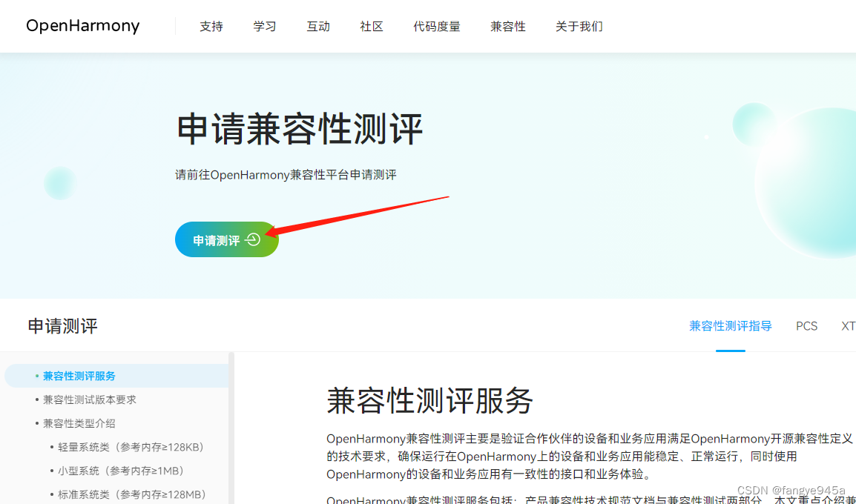Viewport: 856px width, 504px height.
Task: Select 标准系统类（参考内存≥128MB）in the sidebar
Action: (x=131, y=494)
